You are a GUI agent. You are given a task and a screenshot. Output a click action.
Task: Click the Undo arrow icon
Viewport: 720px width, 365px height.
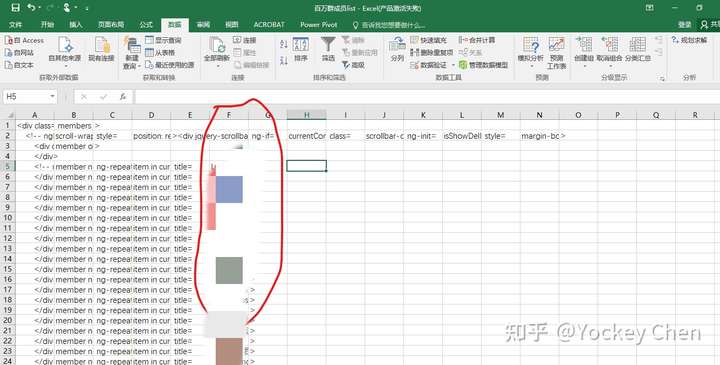click(31, 8)
